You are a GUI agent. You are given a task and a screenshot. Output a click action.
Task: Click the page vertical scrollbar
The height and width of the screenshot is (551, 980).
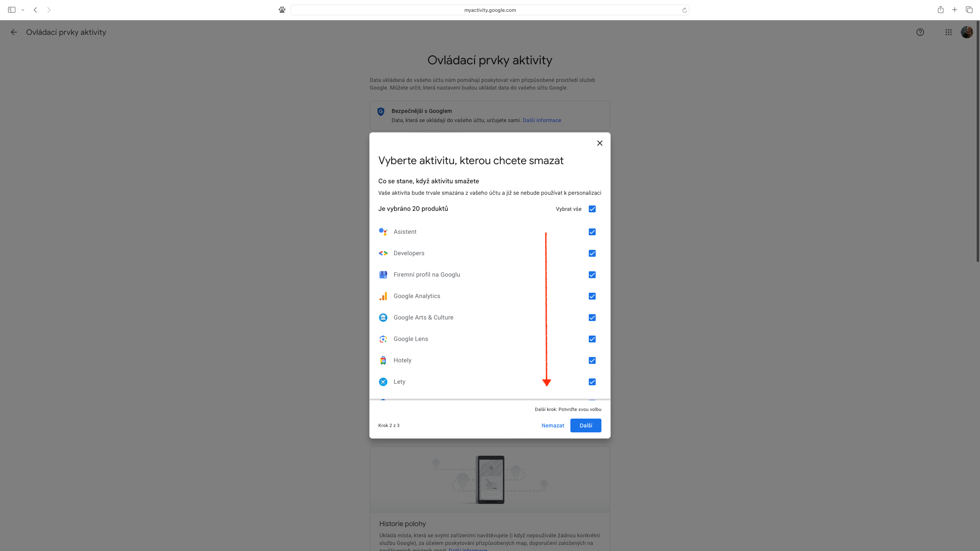978,142
